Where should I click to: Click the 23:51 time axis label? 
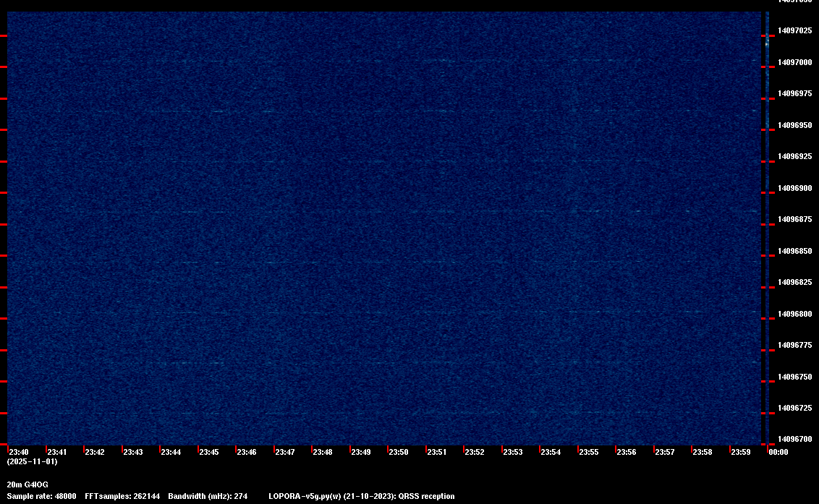[x=437, y=452]
